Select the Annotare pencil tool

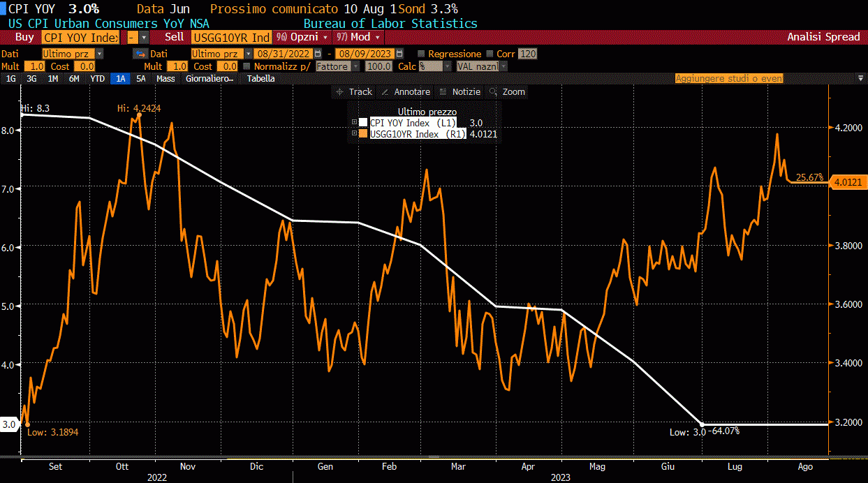click(x=406, y=91)
